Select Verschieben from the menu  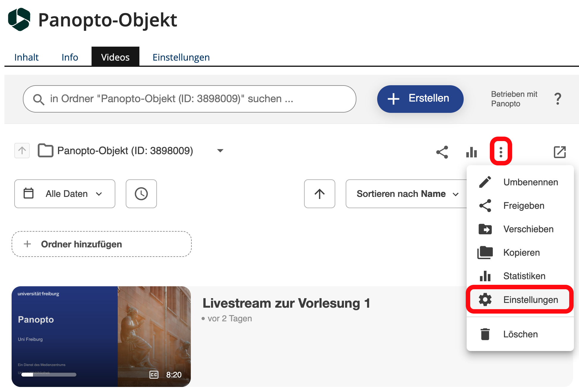(520, 229)
